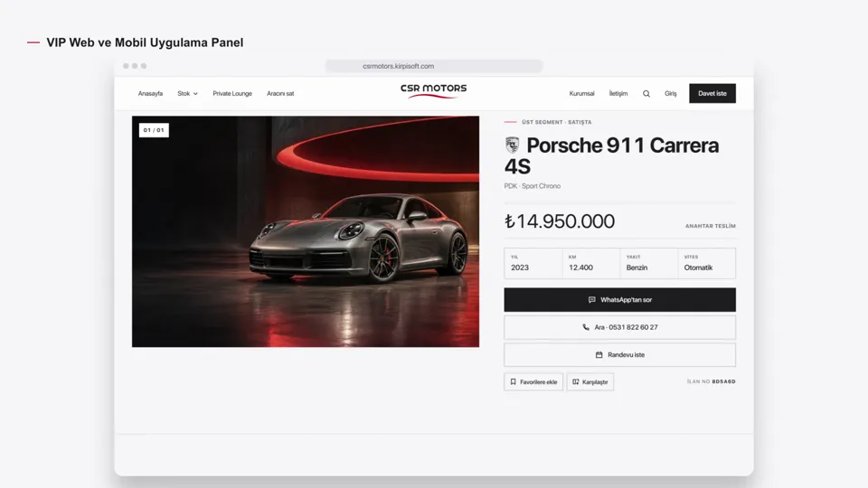
Task: Click the 01 / 01 image counter
Action: pos(154,130)
